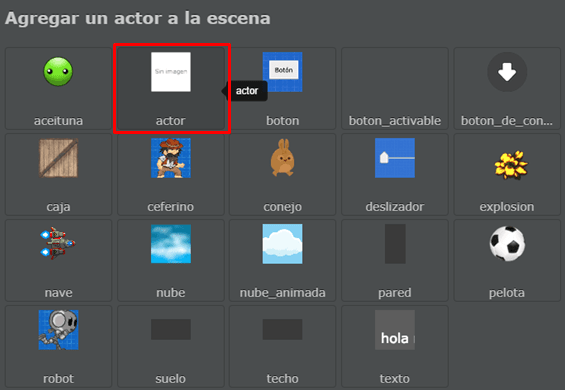
Task: Select the suelo floor actor
Action: (x=171, y=346)
